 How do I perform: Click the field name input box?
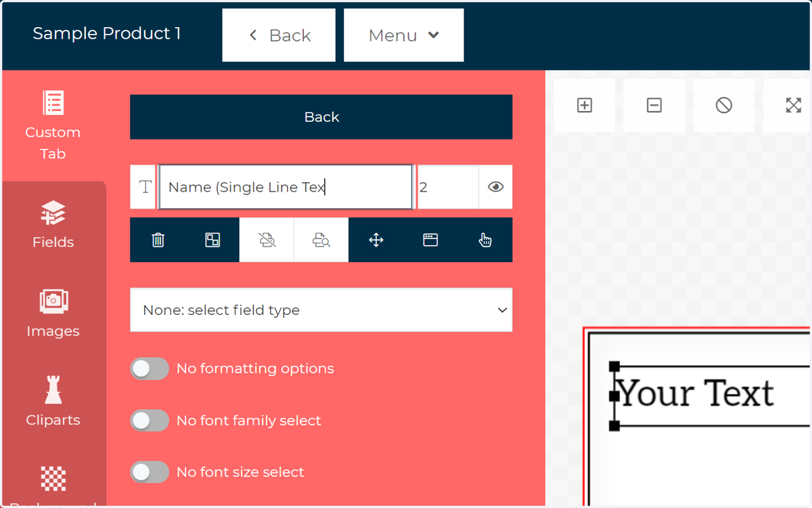coord(286,187)
